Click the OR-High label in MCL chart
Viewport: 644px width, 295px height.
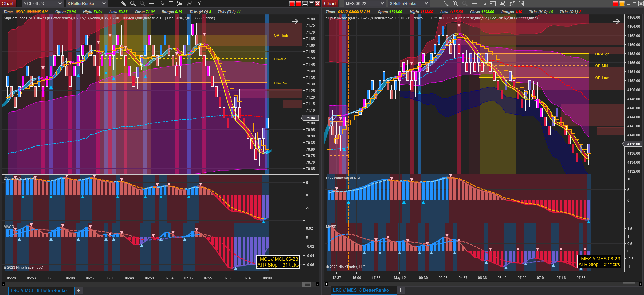[281, 35]
